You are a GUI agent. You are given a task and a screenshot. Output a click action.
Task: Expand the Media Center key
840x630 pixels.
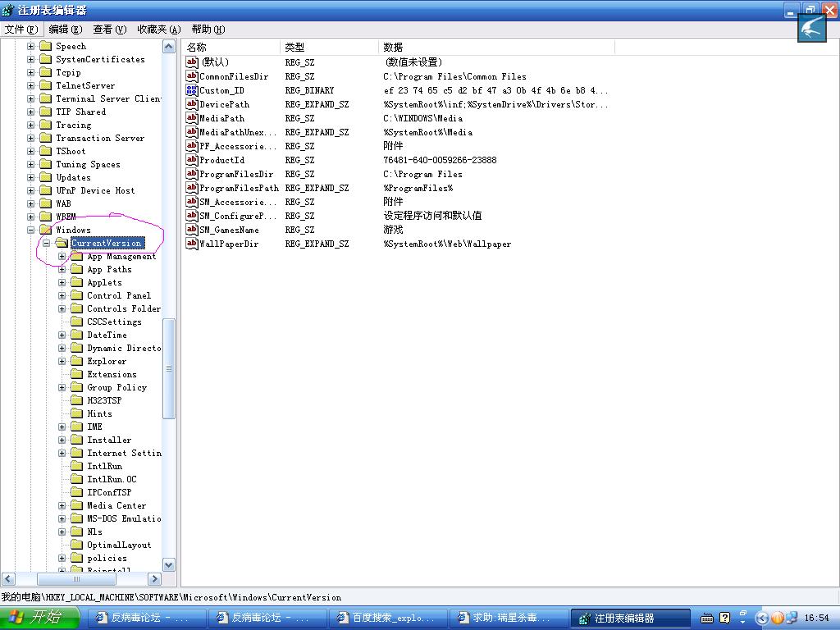[x=62, y=505]
